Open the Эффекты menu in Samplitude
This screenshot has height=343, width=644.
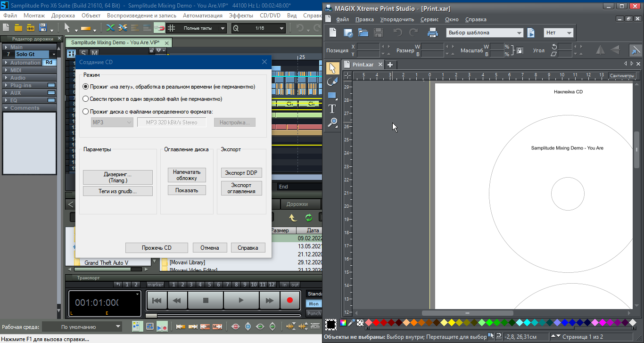tap(241, 16)
